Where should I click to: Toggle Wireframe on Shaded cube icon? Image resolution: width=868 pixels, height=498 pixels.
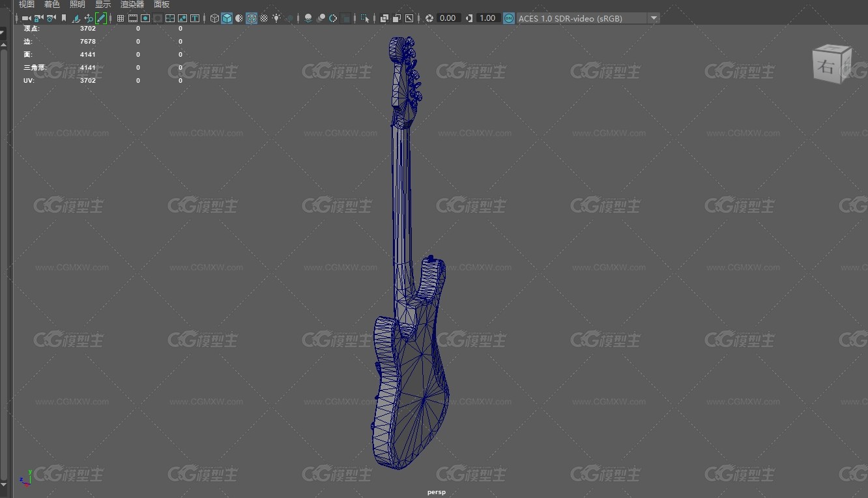(252, 18)
